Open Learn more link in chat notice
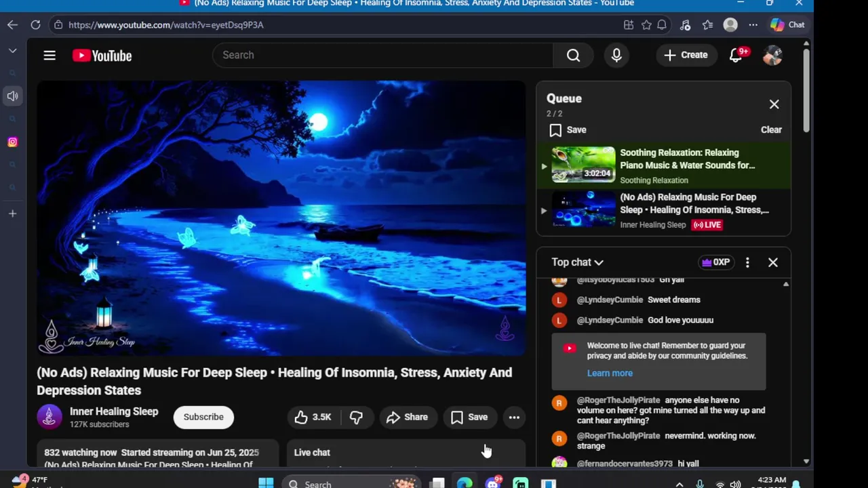Screen dimensions: 868x488 pos(610,373)
